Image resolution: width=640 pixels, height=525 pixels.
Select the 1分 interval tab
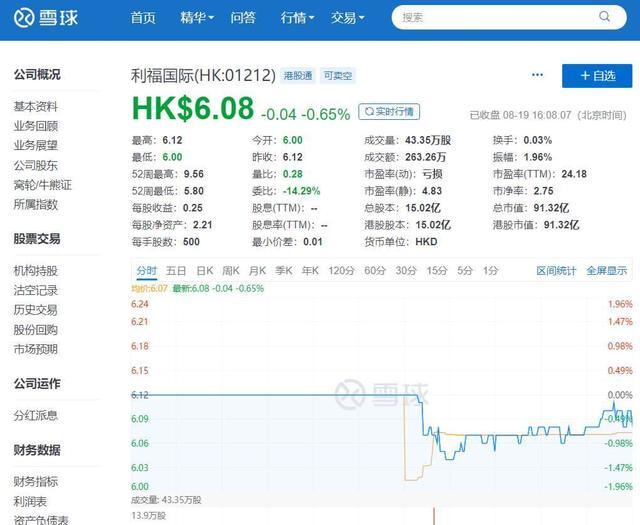point(490,271)
